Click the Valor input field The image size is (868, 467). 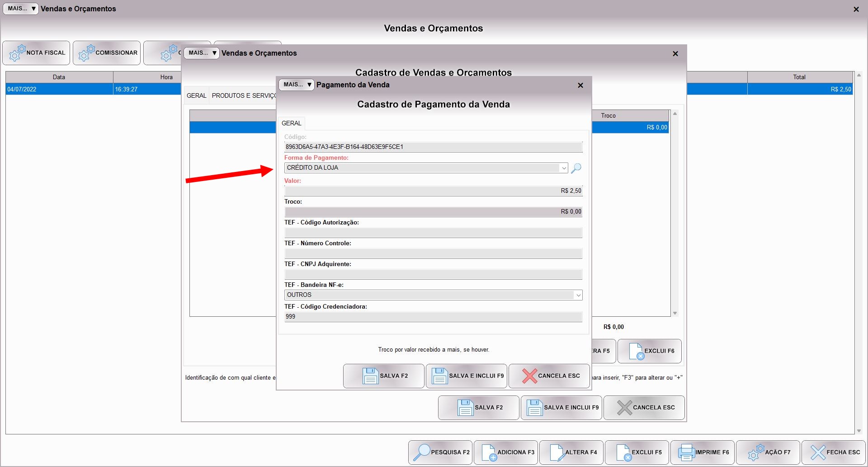[433, 191]
